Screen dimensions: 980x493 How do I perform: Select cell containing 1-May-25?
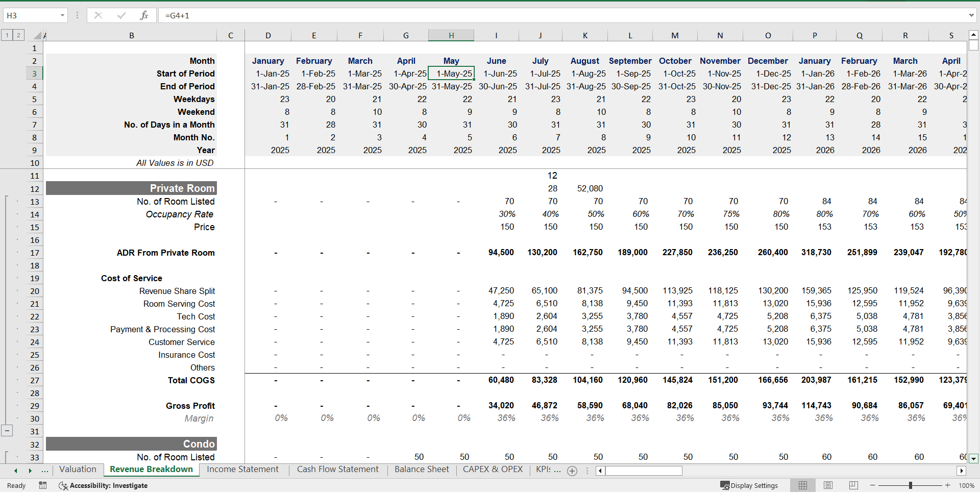point(451,73)
